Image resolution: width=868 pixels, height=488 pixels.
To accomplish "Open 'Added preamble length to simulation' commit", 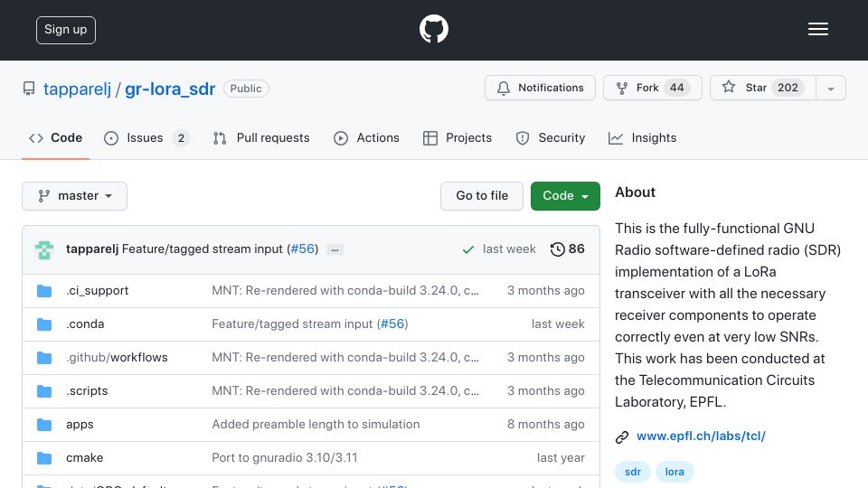I will 316,425.
